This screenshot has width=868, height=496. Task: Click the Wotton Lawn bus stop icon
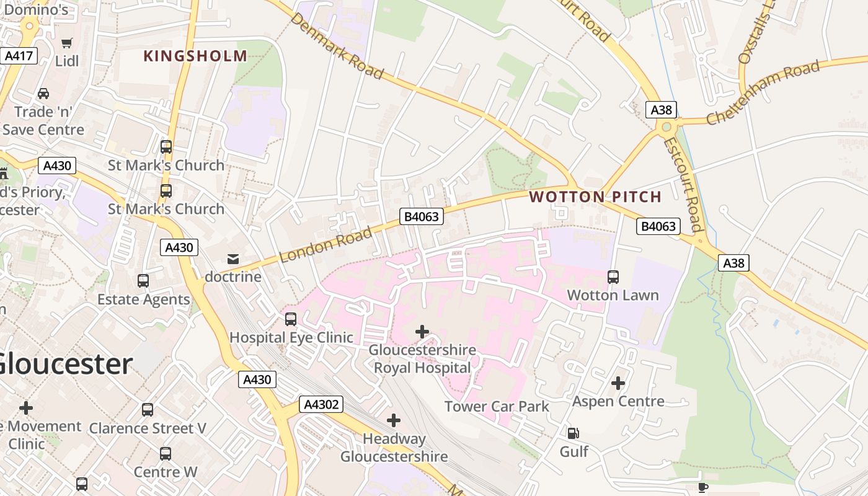pyautogui.click(x=613, y=277)
